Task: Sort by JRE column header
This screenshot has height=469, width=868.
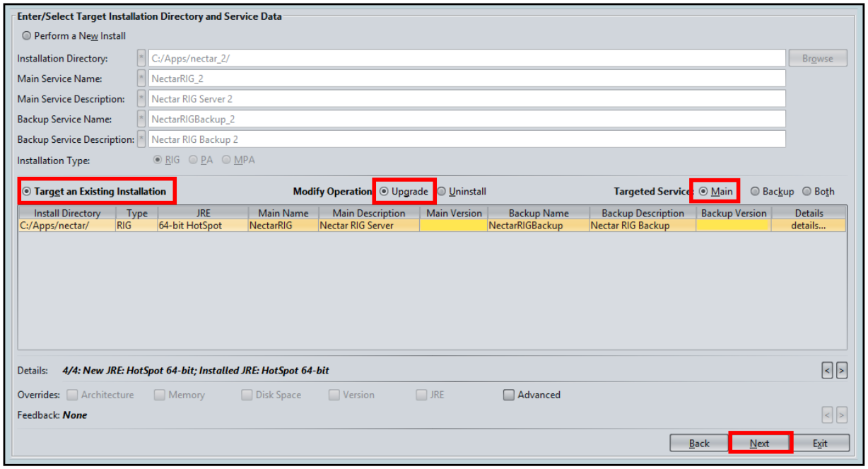Action: [x=203, y=213]
